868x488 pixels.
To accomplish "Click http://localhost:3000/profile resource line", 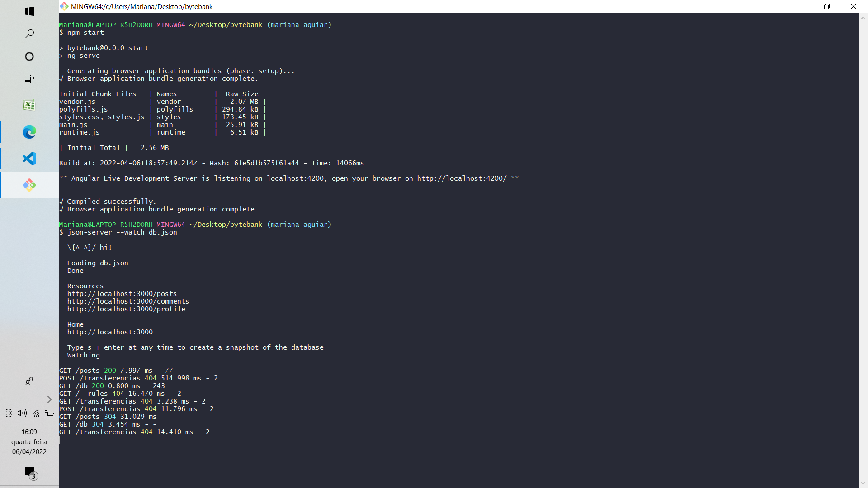I will pos(126,309).
